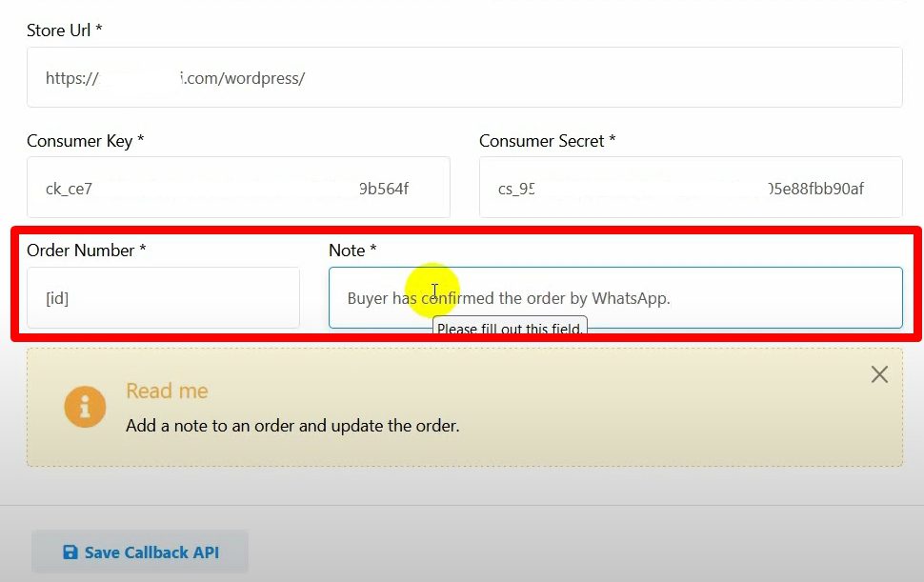The width and height of the screenshot is (924, 582).
Task: Click the 'Please fill out this field' tooltip
Action: pos(510,330)
